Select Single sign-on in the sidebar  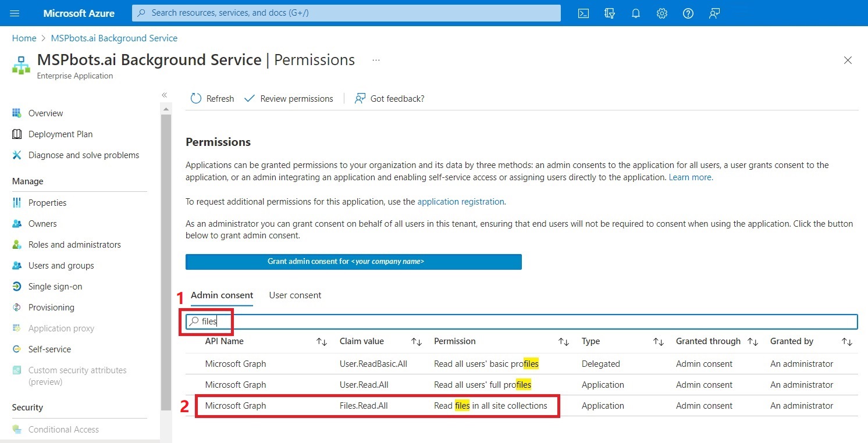click(x=55, y=287)
